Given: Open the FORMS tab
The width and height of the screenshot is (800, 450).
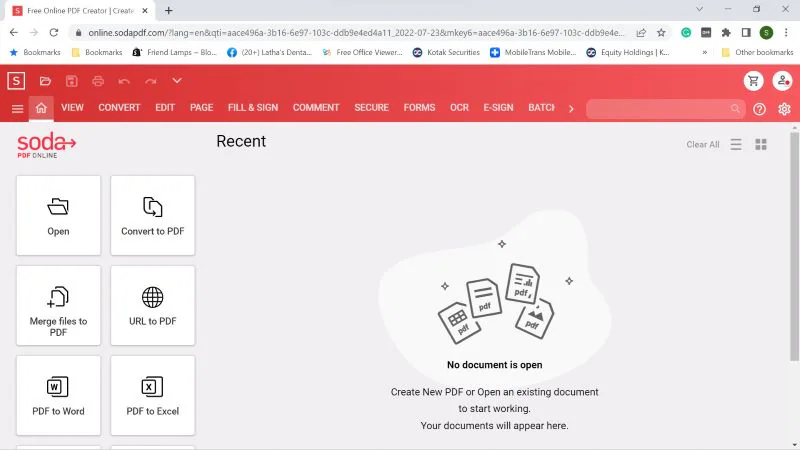Looking at the screenshot, I should pyautogui.click(x=419, y=108).
